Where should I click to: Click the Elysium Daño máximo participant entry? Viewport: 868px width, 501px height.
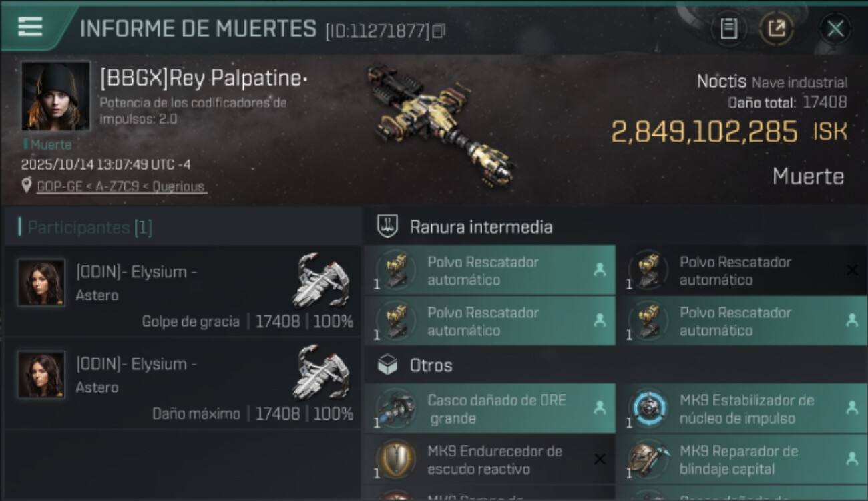pyautogui.click(x=183, y=383)
